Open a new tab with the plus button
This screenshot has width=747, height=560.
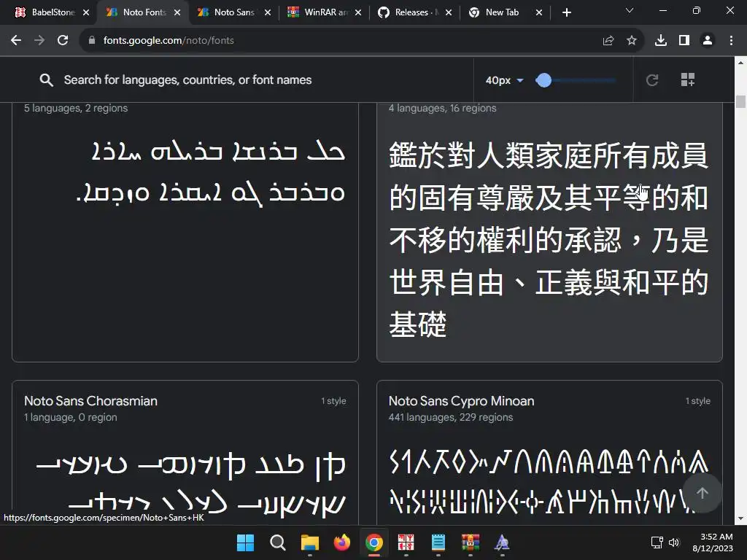tap(566, 12)
